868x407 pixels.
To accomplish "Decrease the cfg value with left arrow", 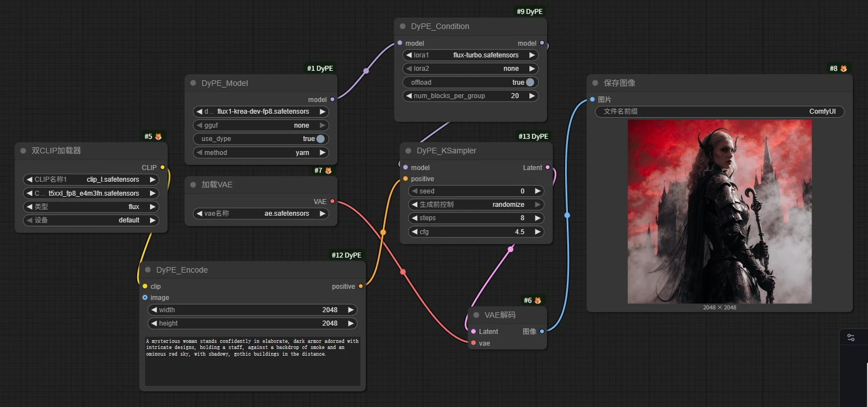I will tap(414, 232).
